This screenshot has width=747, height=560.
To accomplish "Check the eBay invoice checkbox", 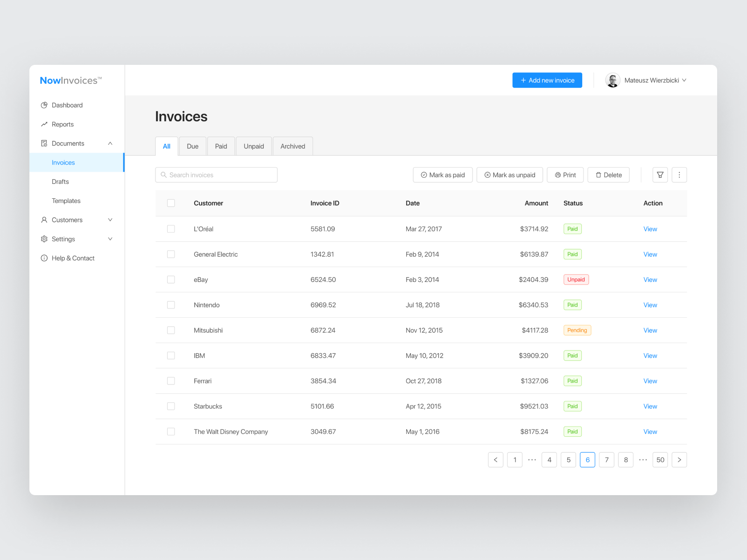I will tap(171, 279).
